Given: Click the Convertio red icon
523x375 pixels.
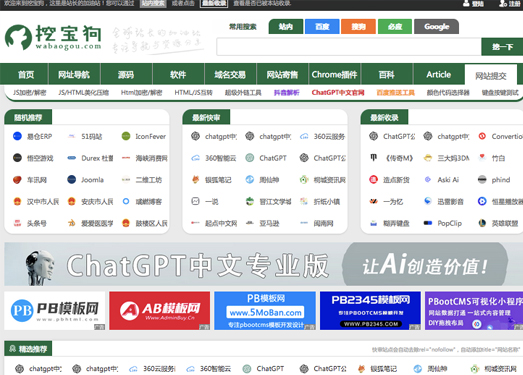Looking at the screenshot, I should (482, 136).
